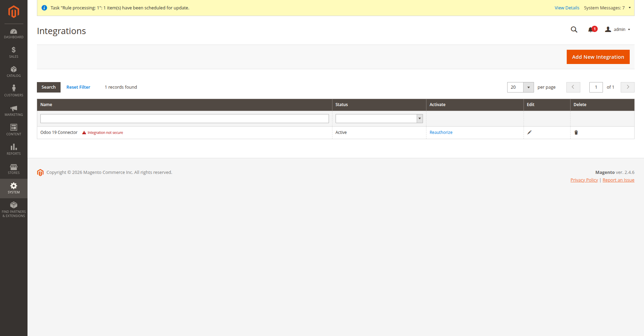644x336 pixels.
Task: Expand the System Messages dropdown
Action: pos(607,8)
